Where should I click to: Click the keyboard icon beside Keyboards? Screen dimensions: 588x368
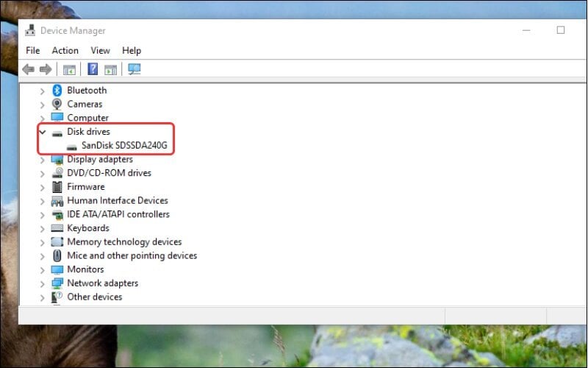[x=57, y=228]
